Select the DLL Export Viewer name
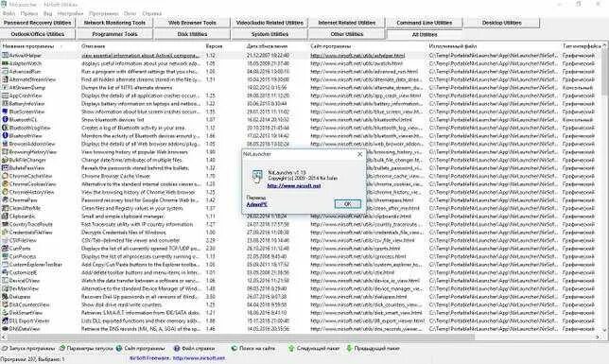This screenshot has height=364, width=609. point(29,321)
